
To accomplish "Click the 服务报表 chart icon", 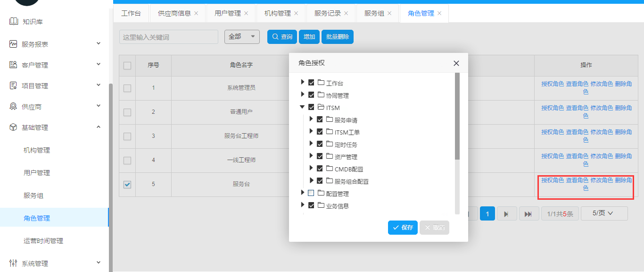I will click(x=13, y=44).
